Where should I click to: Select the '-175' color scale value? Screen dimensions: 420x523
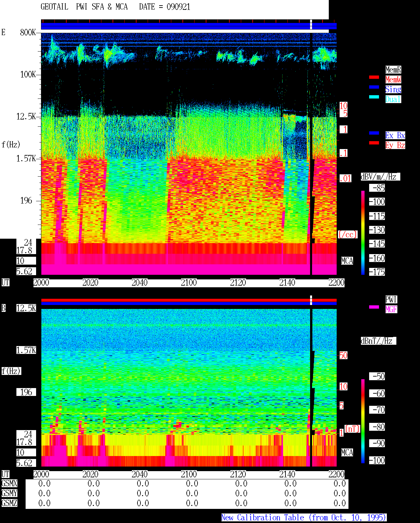(377, 272)
